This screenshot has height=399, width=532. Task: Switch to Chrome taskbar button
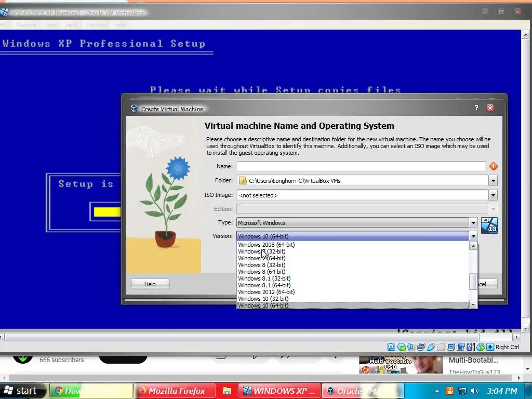click(x=91, y=391)
